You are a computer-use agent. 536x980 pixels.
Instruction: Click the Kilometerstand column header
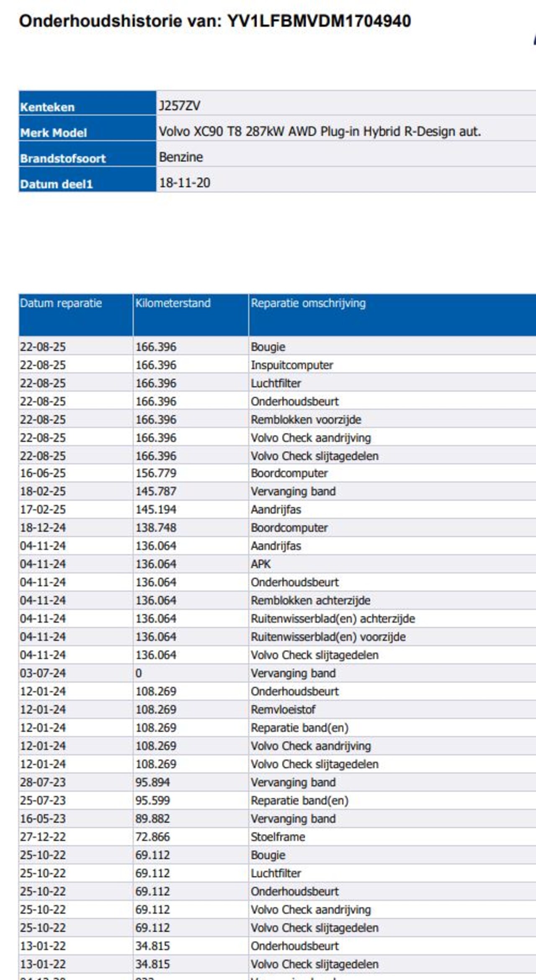pos(173,303)
